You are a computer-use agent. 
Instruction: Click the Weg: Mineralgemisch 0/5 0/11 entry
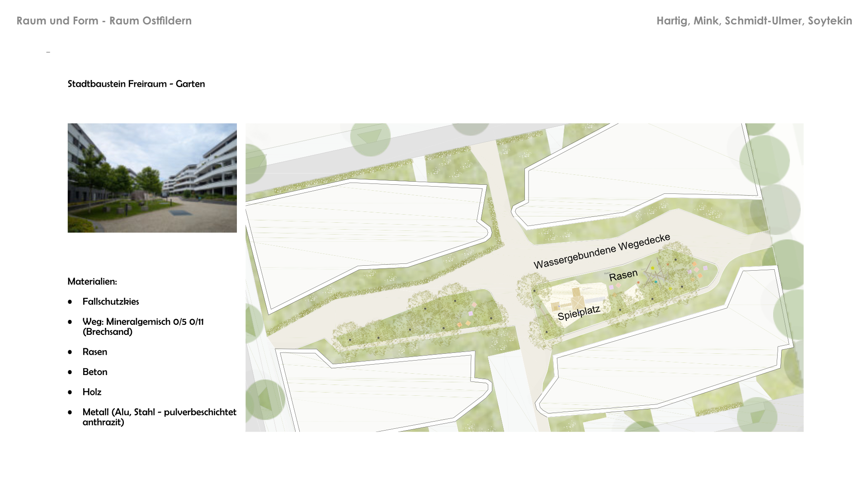point(143,322)
